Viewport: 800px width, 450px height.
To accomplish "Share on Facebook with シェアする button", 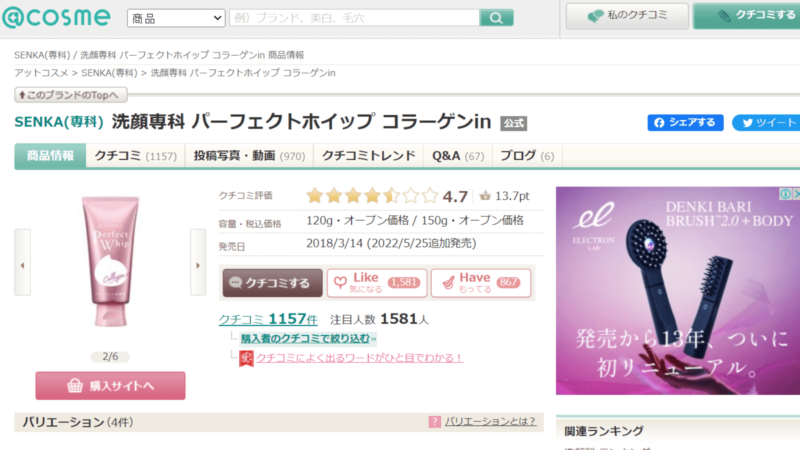I will click(x=685, y=122).
